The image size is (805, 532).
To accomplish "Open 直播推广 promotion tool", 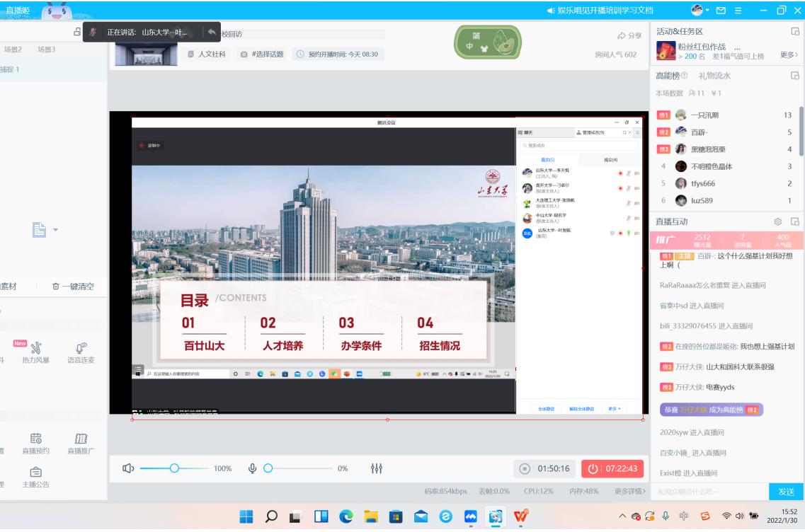I will click(81, 444).
